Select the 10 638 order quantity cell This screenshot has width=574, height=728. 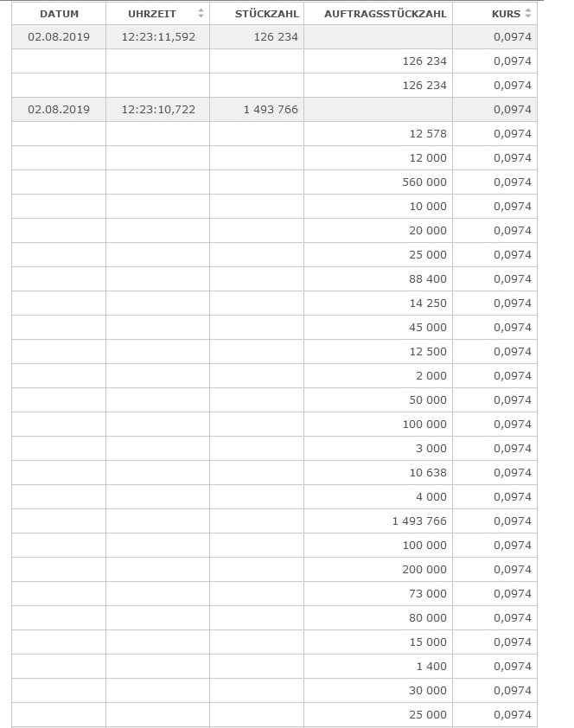click(428, 473)
